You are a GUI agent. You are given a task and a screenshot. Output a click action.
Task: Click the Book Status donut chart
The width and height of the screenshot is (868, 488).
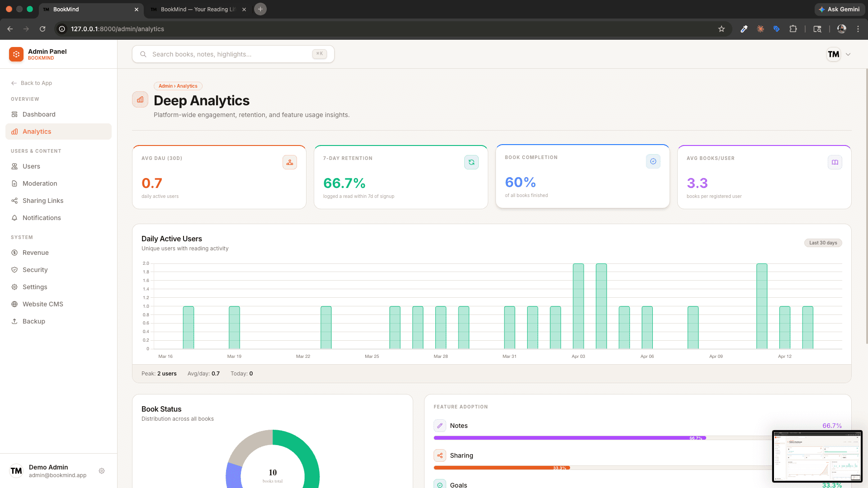[273, 459]
